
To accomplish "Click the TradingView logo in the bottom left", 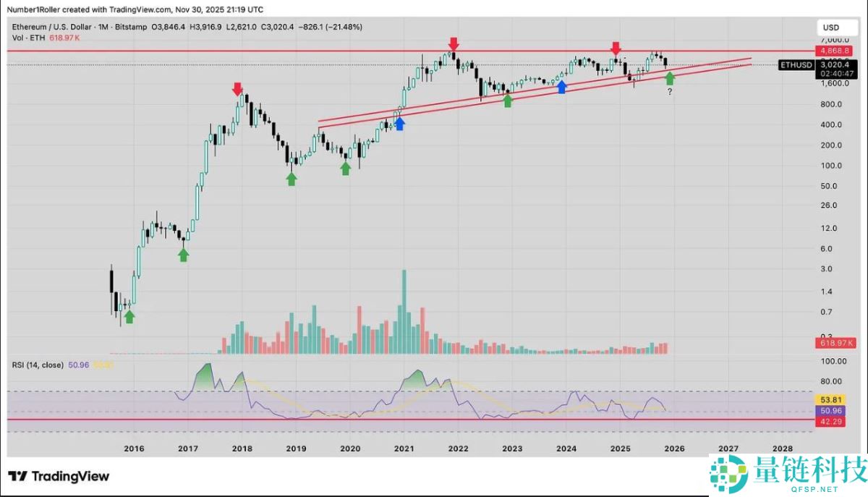I will click(59, 476).
